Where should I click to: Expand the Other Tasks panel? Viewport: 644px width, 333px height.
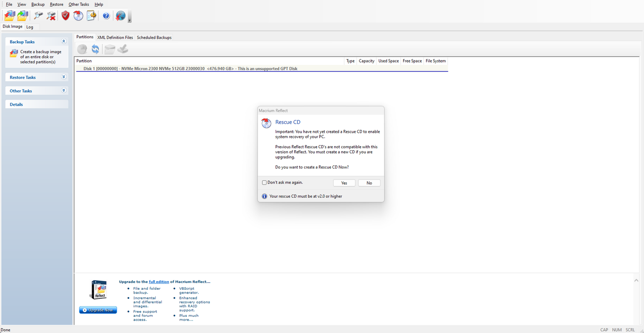pyautogui.click(x=64, y=90)
